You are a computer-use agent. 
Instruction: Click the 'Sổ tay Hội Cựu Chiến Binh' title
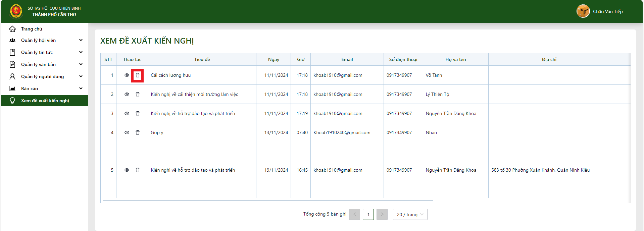tap(54, 8)
